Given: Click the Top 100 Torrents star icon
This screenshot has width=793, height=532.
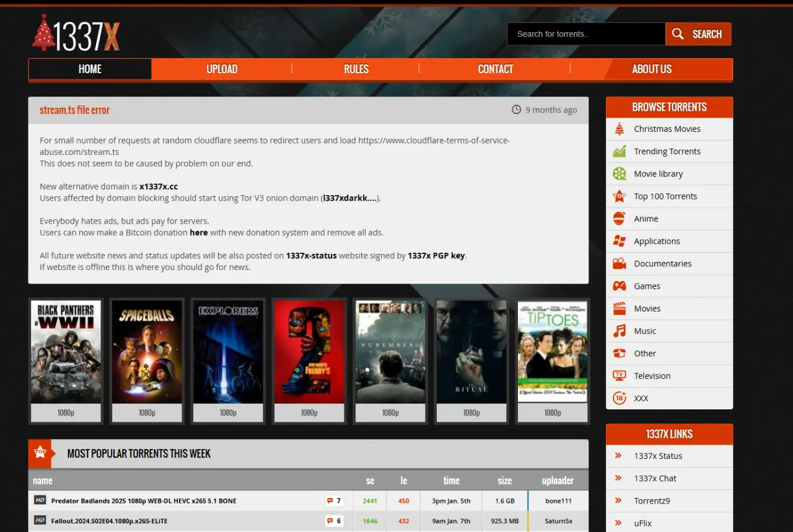Looking at the screenshot, I should [620, 196].
